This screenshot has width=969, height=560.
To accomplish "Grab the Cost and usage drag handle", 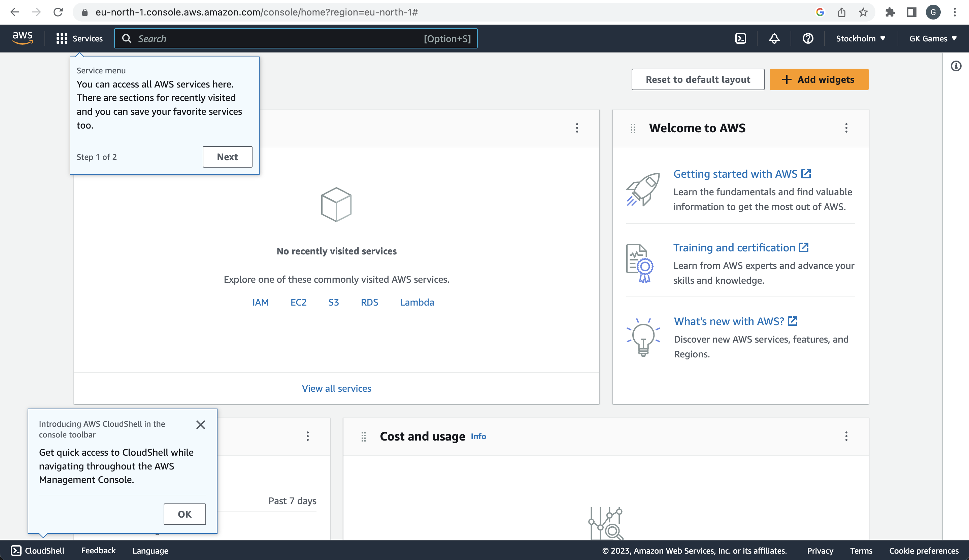I will tap(363, 436).
